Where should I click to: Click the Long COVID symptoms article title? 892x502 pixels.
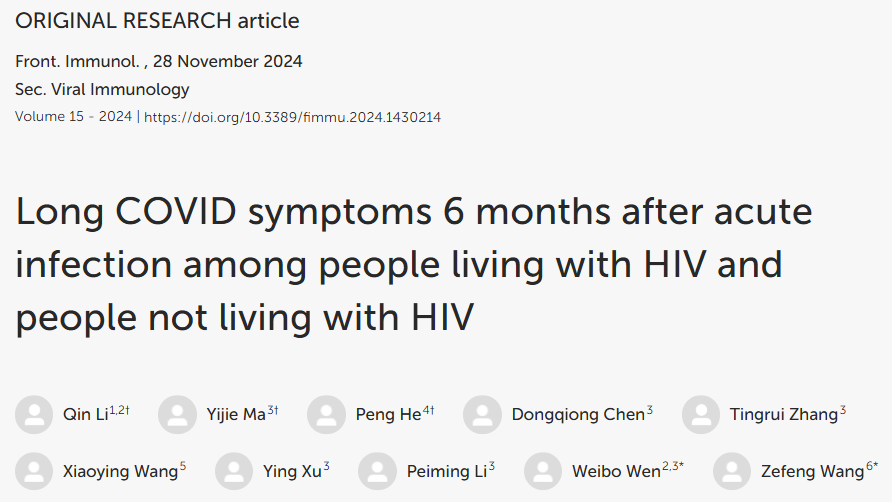(x=414, y=264)
